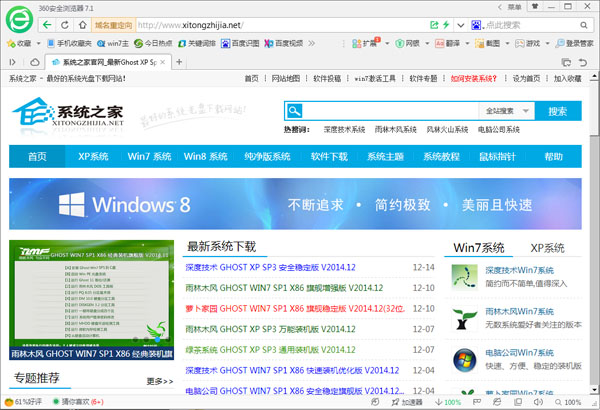Click the 电脑公司Win7系统 Windows logo thumbnail
Image resolution: width=600 pixels, height=410 pixels.
(x=464, y=360)
